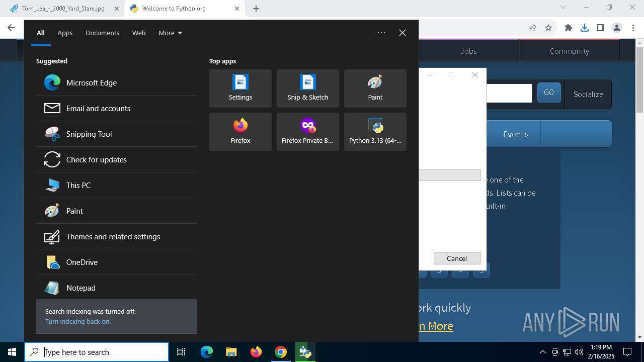Click installer progress bar
Screen dimensions: 644x362
point(450,175)
